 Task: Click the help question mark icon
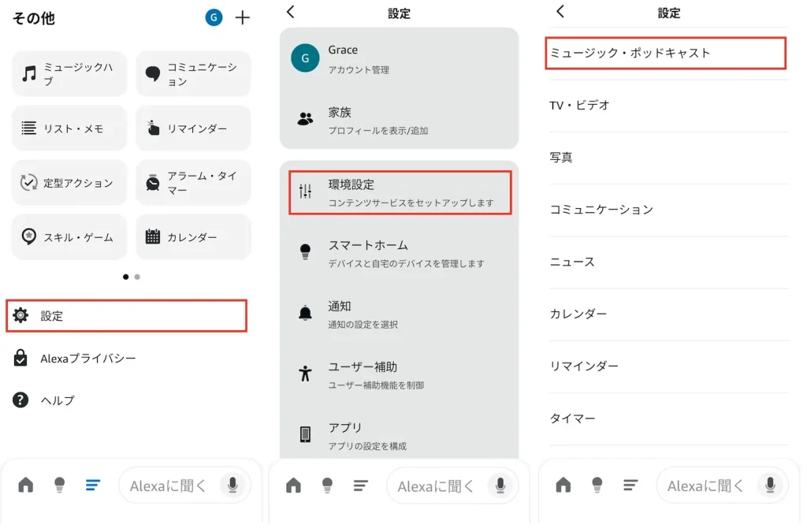[20, 400]
